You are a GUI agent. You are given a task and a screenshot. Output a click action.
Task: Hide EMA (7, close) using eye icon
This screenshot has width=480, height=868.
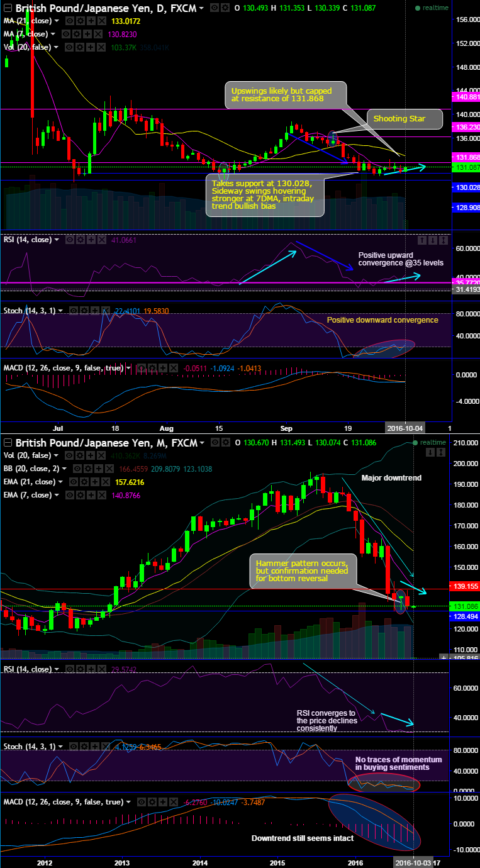click(x=70, y=495)
